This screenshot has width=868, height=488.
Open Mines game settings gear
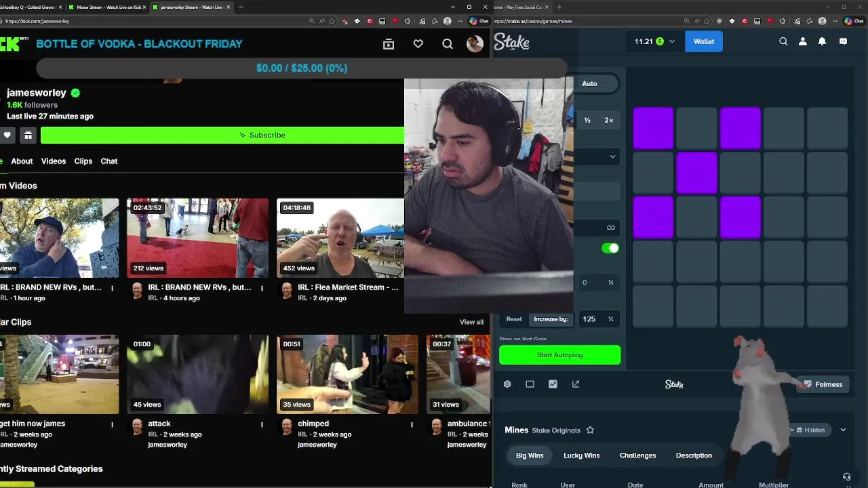(x=507, y=384)
